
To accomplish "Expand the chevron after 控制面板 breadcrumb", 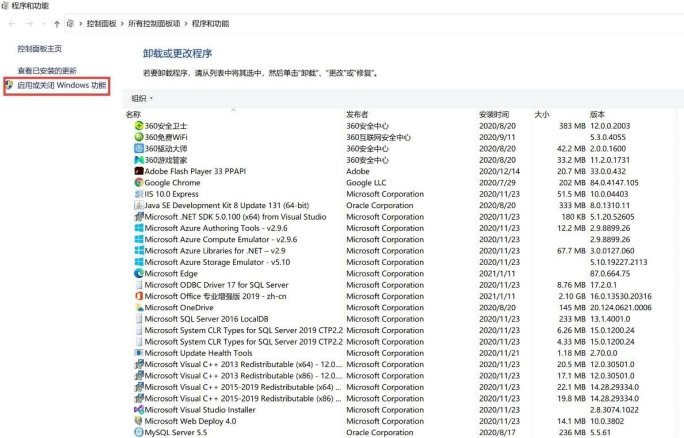I will (122, 24).
